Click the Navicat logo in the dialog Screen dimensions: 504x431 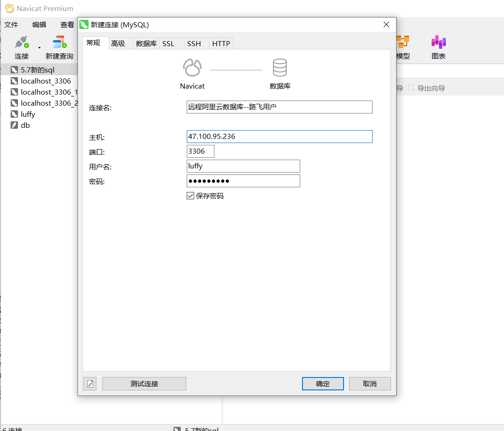click(x=192, y=68)
